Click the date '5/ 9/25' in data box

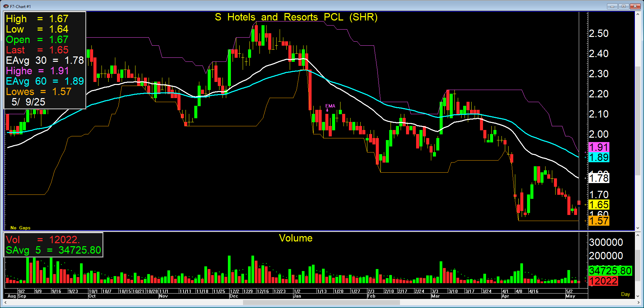point(28,102)
